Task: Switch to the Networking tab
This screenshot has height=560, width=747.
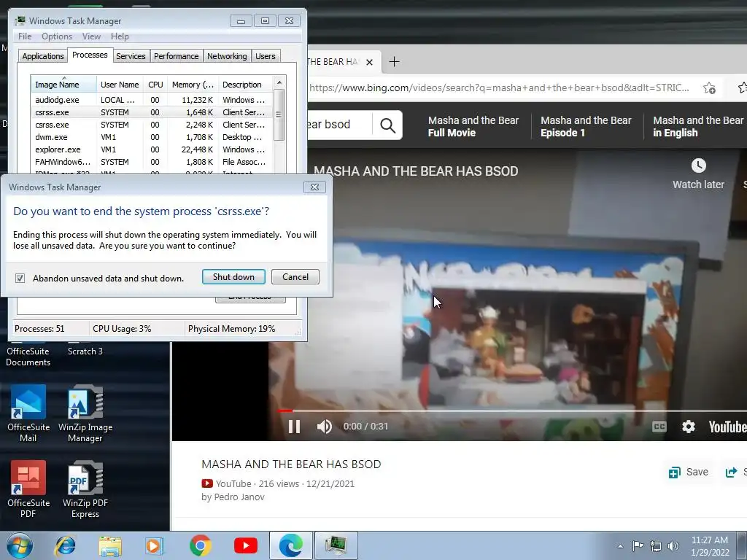Action: (x=227, y=56)
